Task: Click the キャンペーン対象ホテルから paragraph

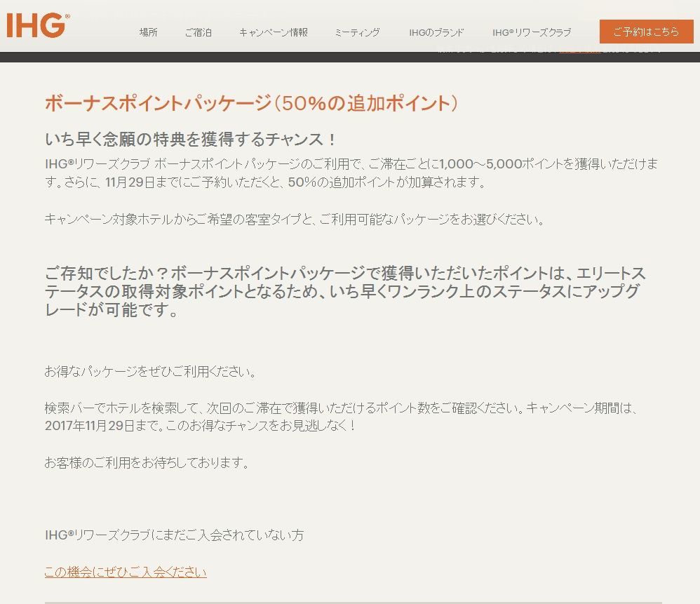Action: [294, 219]
